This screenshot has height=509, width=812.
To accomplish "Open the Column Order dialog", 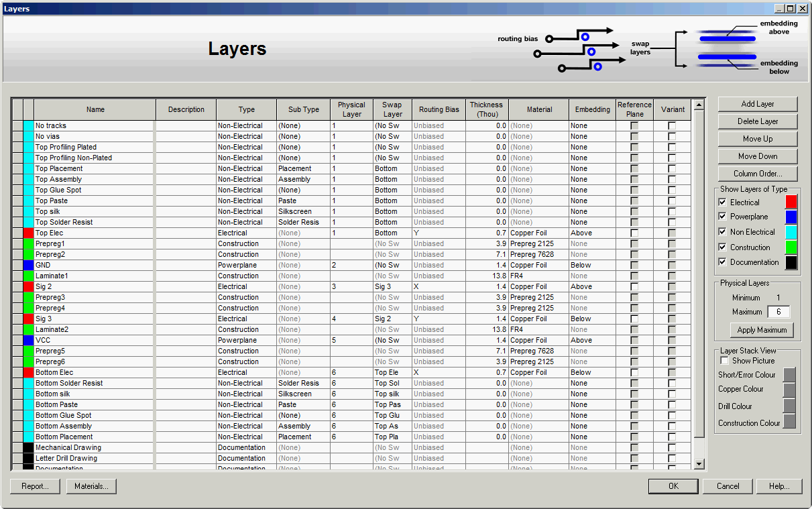I will [x=756, y=174].
